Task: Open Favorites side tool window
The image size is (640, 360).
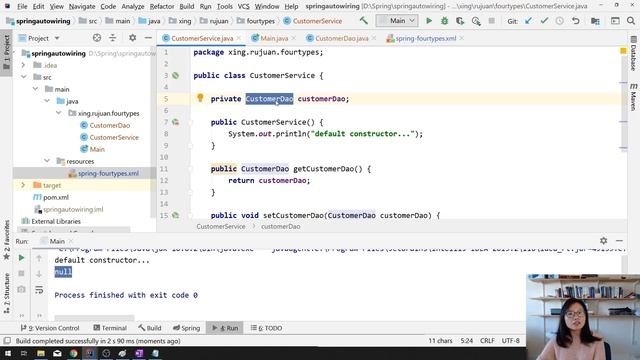Action: pyautogui.click(x=7, y=241)
